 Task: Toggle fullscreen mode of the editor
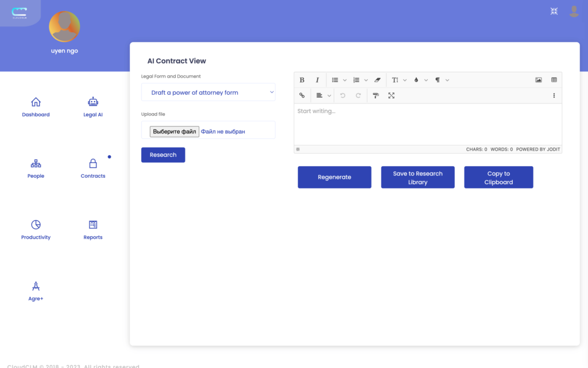pyautogui.click(x=391, y=95)
